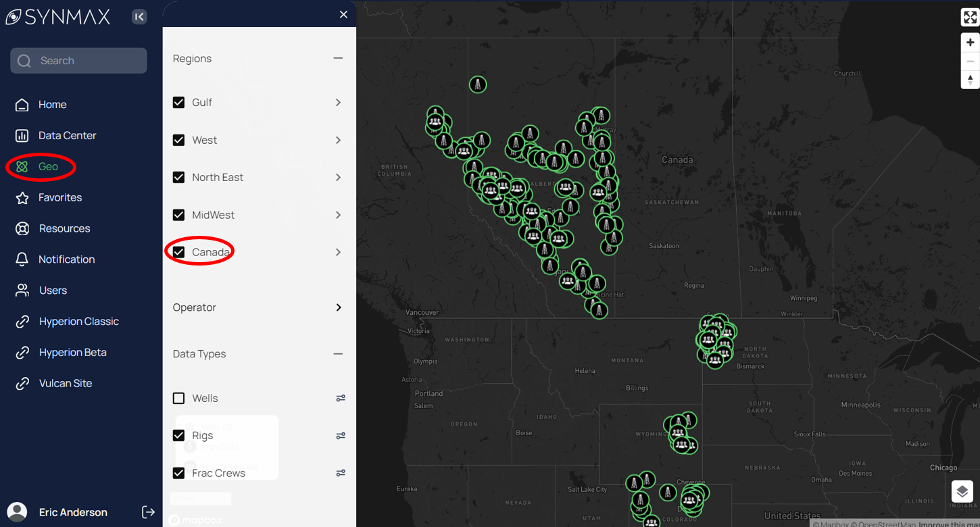Open Wells filter settings icon

click(341, 399)
